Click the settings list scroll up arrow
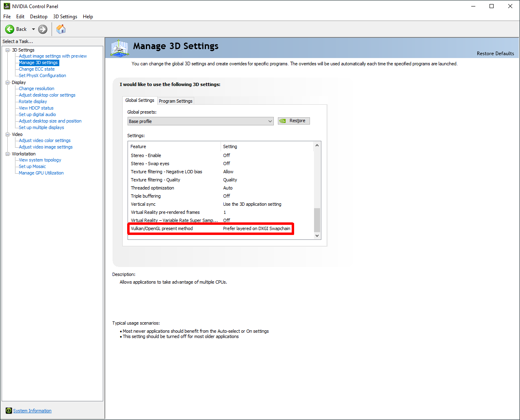The width and height of the screenshot is (520, 420). [x=317, y=146]
